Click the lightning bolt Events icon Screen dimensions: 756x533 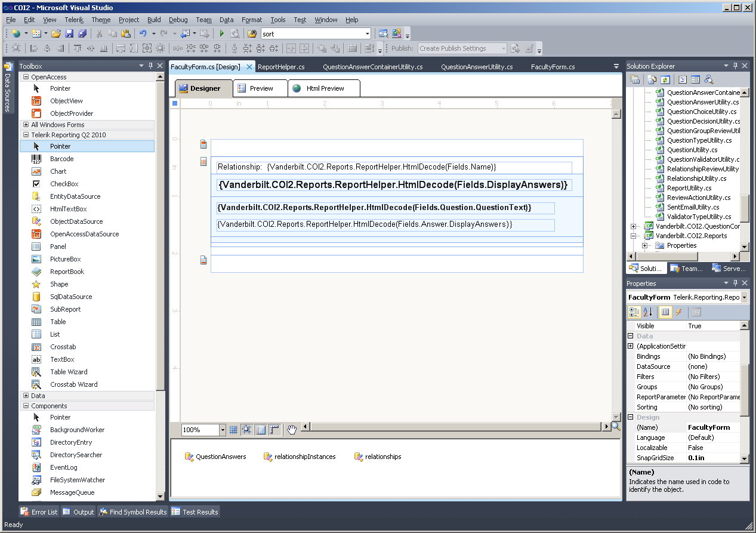pyautogui.click(x=679, y=312)
